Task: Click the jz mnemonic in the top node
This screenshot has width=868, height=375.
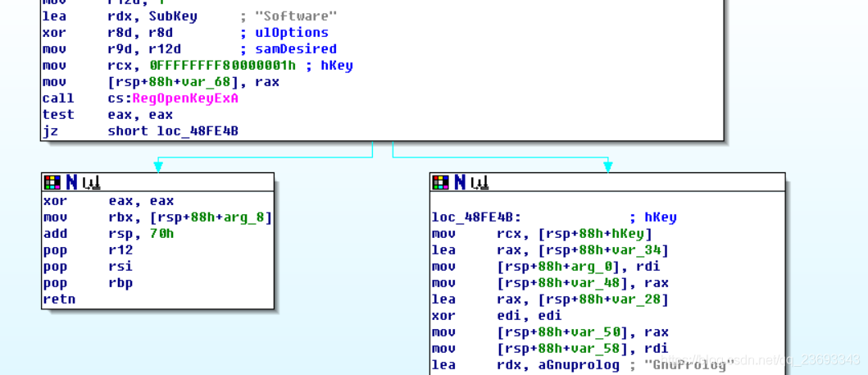Action: (x=50, y=132)
